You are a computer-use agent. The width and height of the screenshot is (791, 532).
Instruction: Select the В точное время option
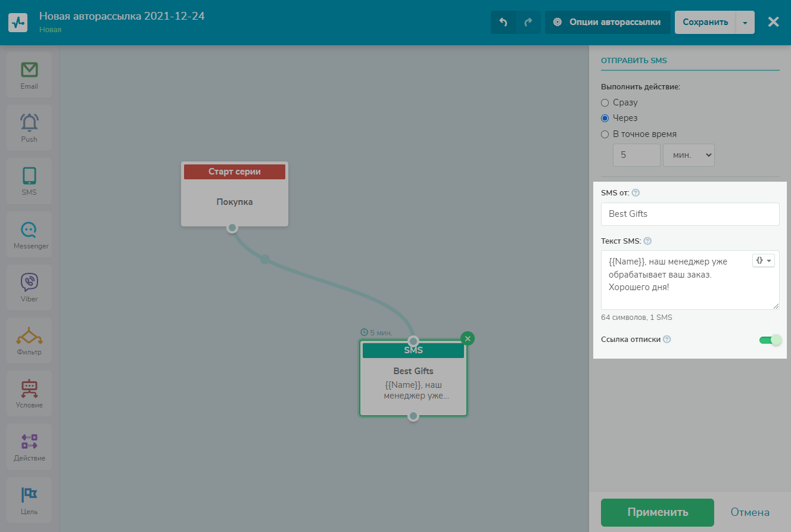[605, 135]
